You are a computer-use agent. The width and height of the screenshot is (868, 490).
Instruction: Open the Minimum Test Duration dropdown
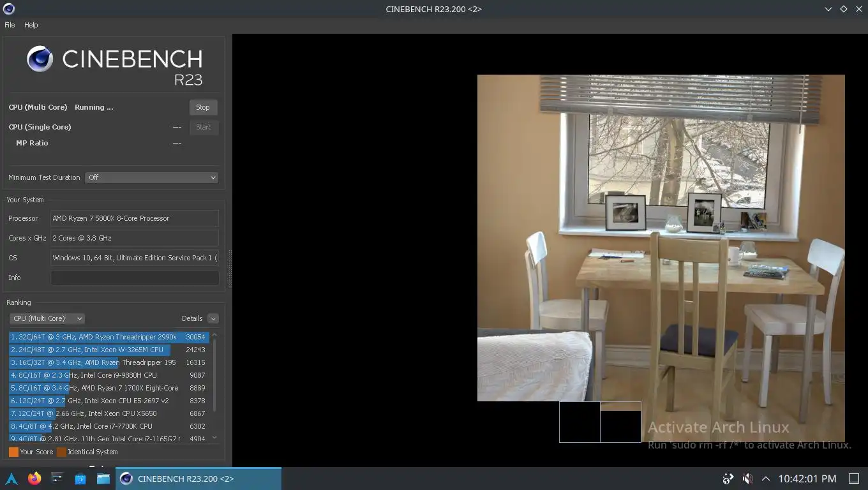coord(151,177)
